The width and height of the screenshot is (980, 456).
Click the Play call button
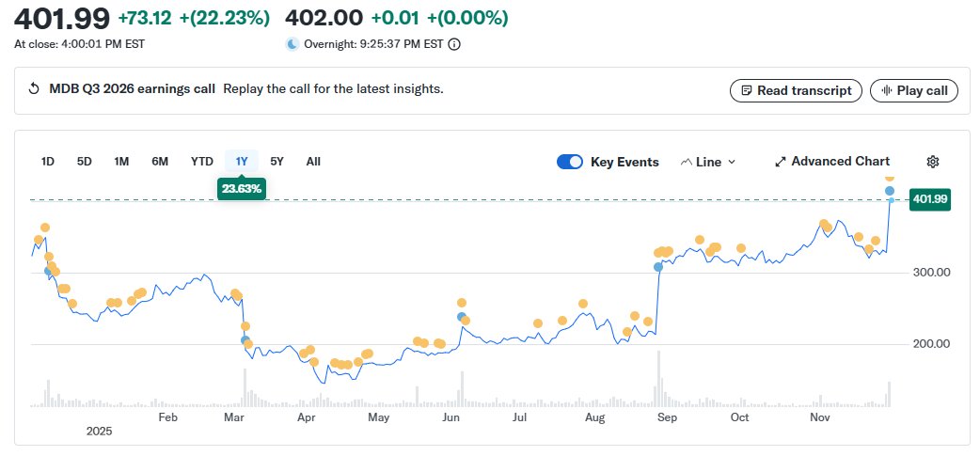(914, 90)
